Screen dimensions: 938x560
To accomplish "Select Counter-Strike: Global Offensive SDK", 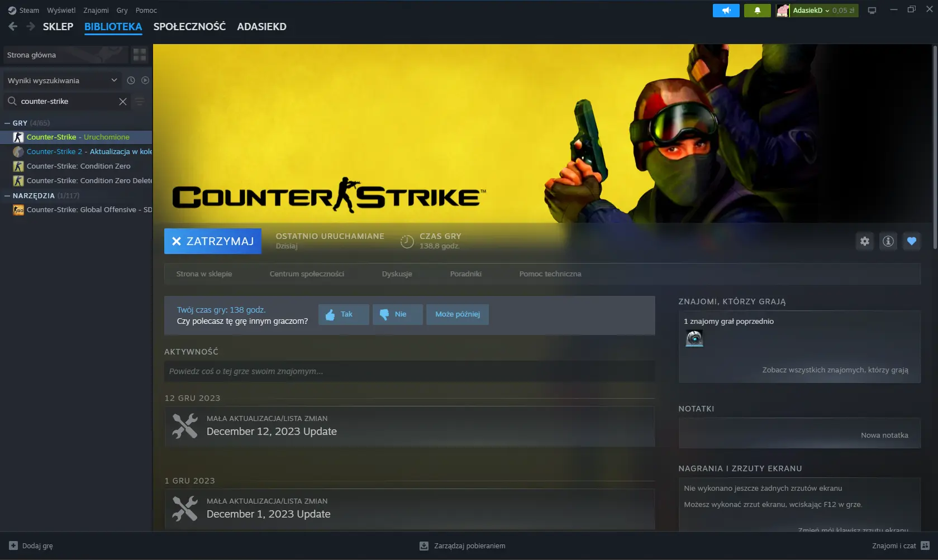I will click(x=76, y=209).
